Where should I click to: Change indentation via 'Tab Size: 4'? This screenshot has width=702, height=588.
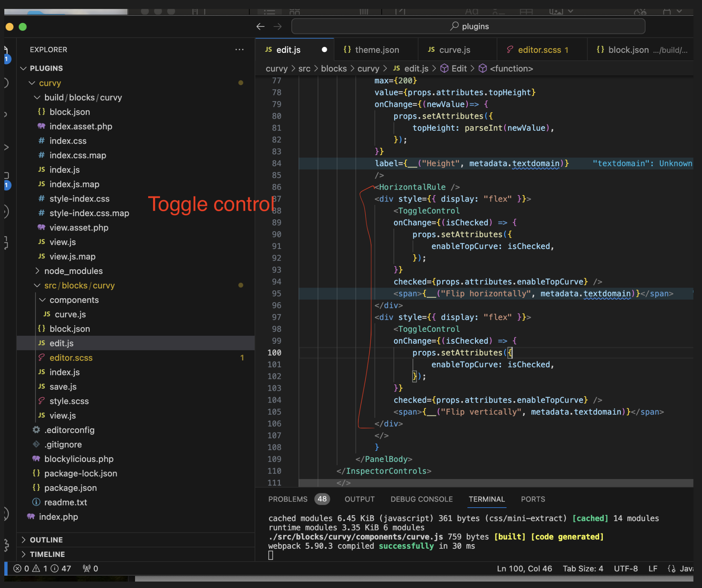pyautogui.click(x=583, y=568)
